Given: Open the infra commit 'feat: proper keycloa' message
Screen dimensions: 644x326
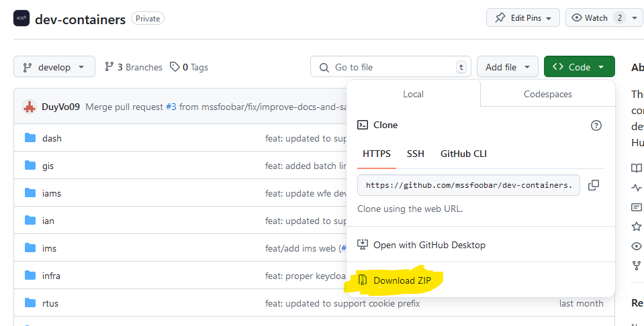Looking at the screenshot, I should [x=306, y=276].
